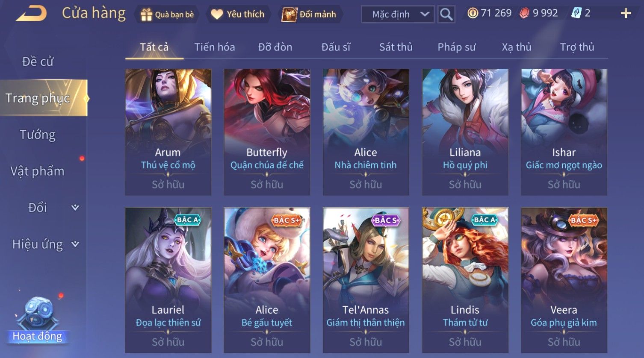Open the blue ticket balance icon
Viewport: 644px width, 358px height.
[x=576, y=13]
